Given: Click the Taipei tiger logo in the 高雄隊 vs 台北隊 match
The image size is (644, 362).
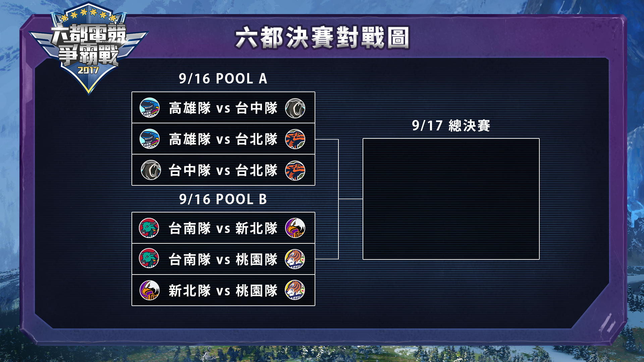Looking at the screenshot, I should (295, 139).
